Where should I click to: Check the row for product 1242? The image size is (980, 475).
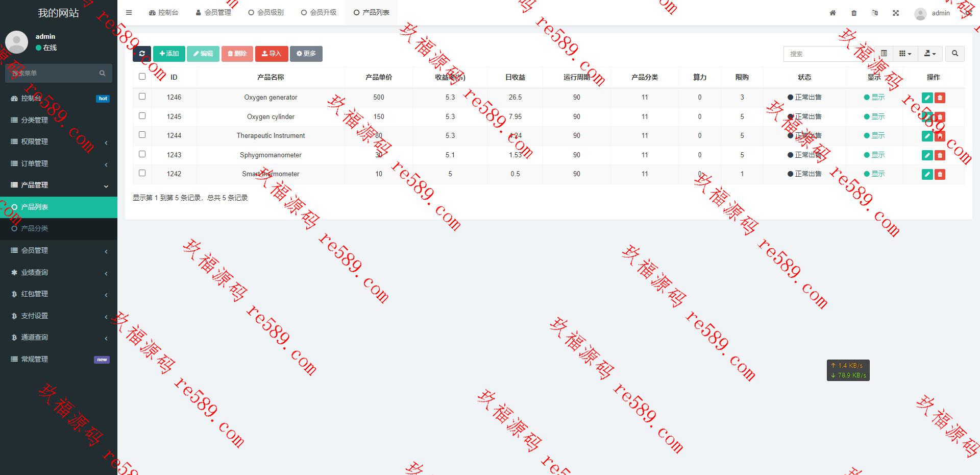[142, 173]
